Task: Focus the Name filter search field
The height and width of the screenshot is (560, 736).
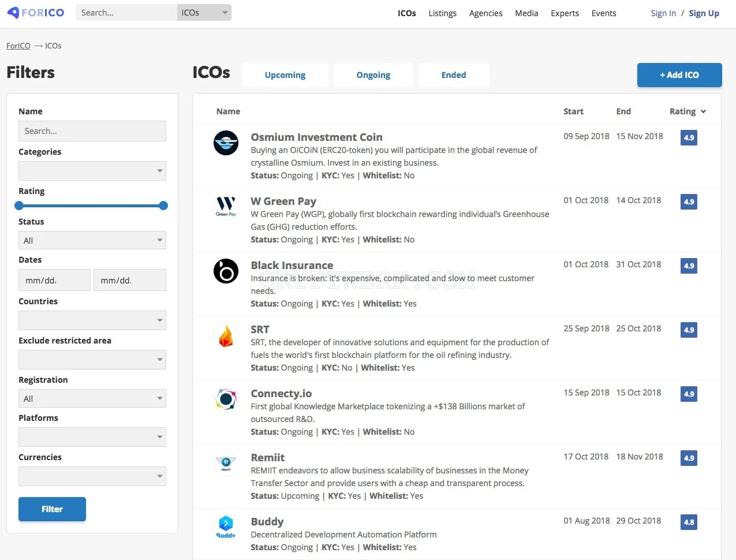Action: pyautogui.click(x=92, y=131)
